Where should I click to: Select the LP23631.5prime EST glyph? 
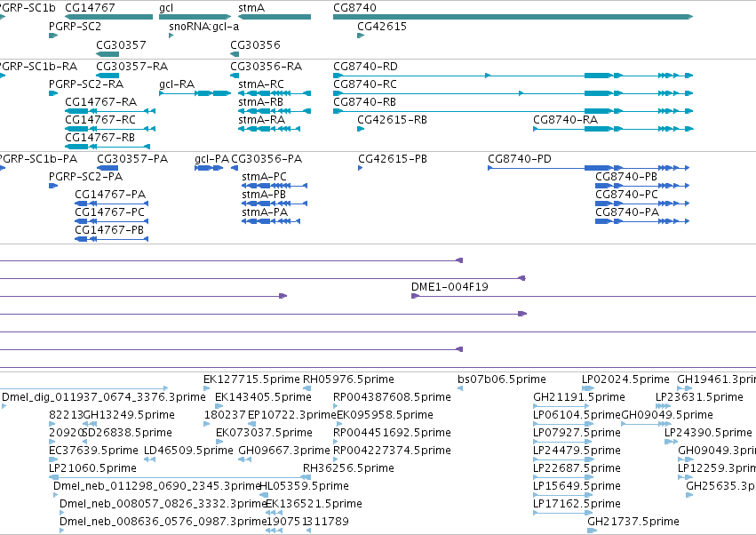(663, 406)
